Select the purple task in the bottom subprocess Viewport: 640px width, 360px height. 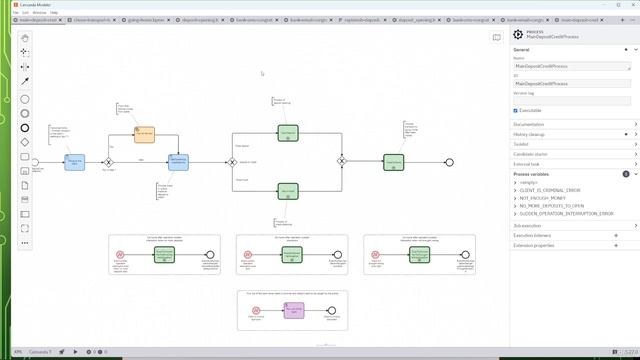(x=294, y=311)
